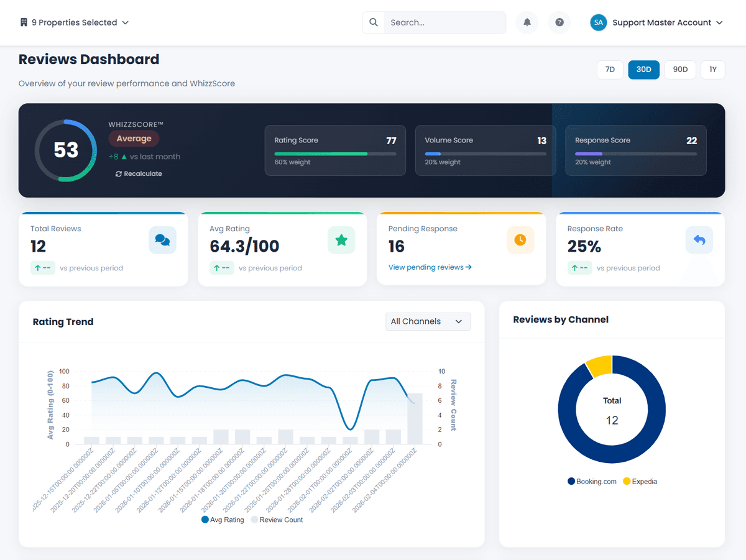Screen dimensions: 746x560
Task: Open notifications via the bell icon
Action: coord(527,22)
